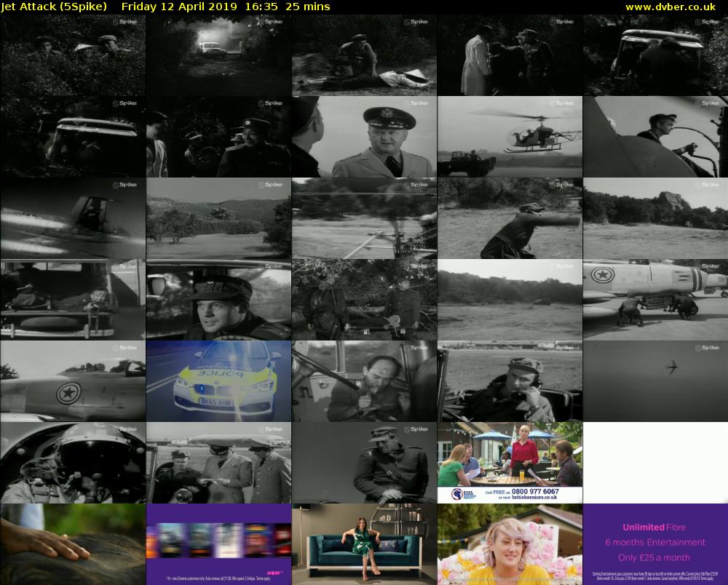The width and height of the screenshot is (728, 585).
Task: Open the blank white frame thumbnail
Action: pos(656,463)
